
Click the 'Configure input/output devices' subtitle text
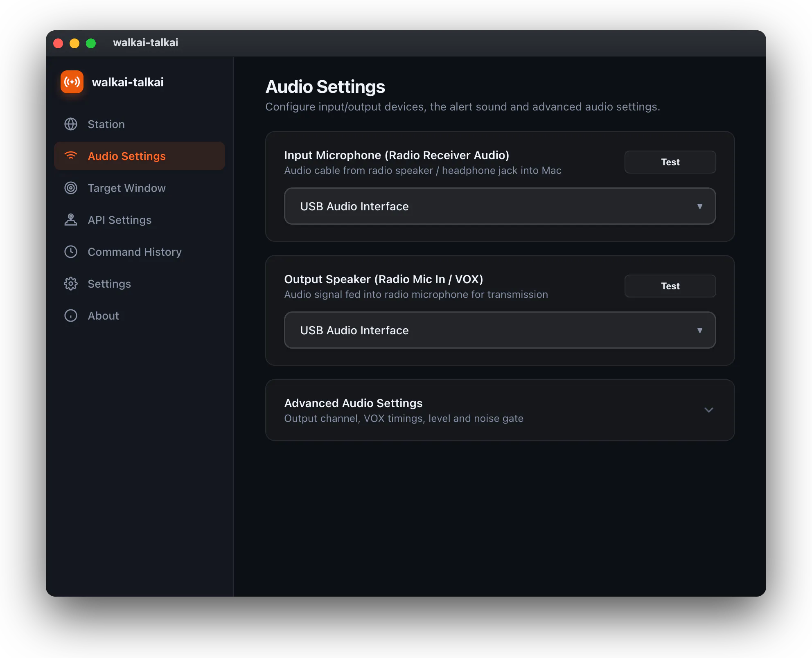point(462,107)
